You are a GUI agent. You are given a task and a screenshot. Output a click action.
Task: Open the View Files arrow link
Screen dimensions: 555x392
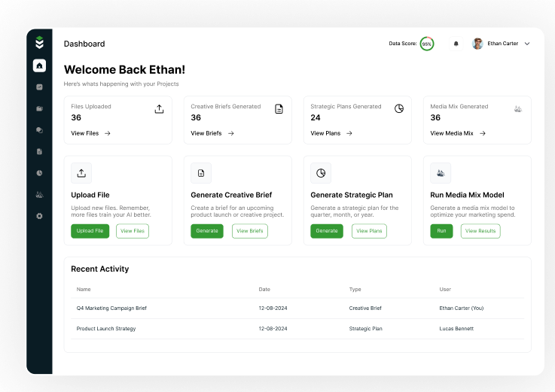90,133
